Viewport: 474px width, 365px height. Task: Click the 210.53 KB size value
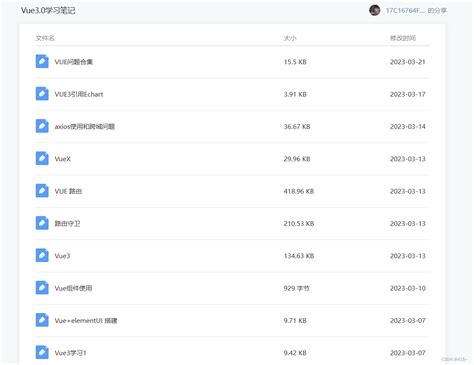(x=299, y=224)
